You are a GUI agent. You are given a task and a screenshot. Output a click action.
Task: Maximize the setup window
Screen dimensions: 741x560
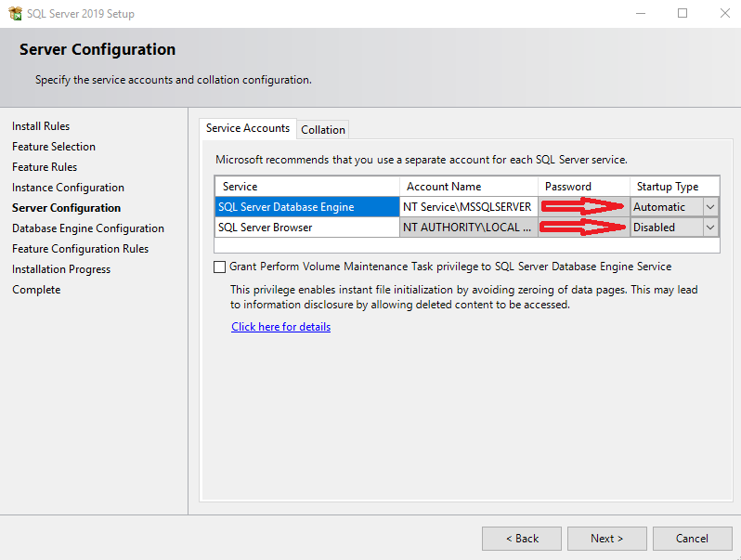coord(682,14)
